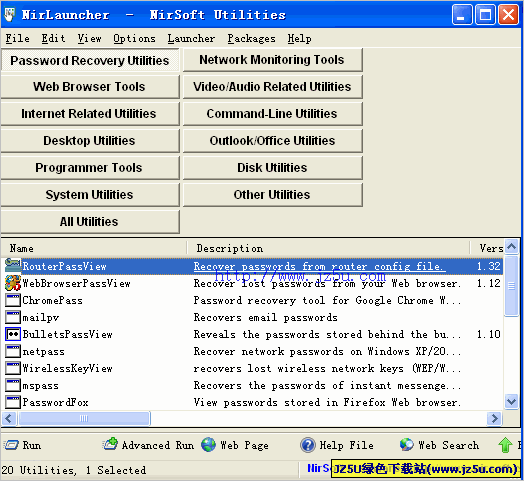Click the WirelessKeyView window icon

coord(13,368)
